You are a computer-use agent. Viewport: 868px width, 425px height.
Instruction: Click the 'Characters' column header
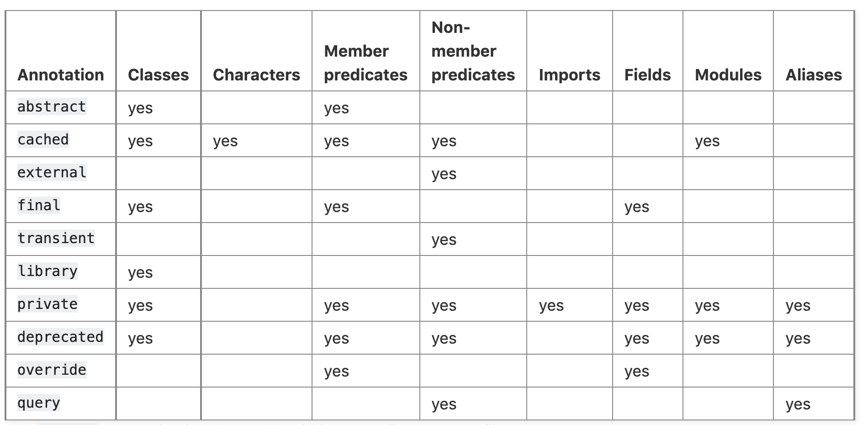256,74
